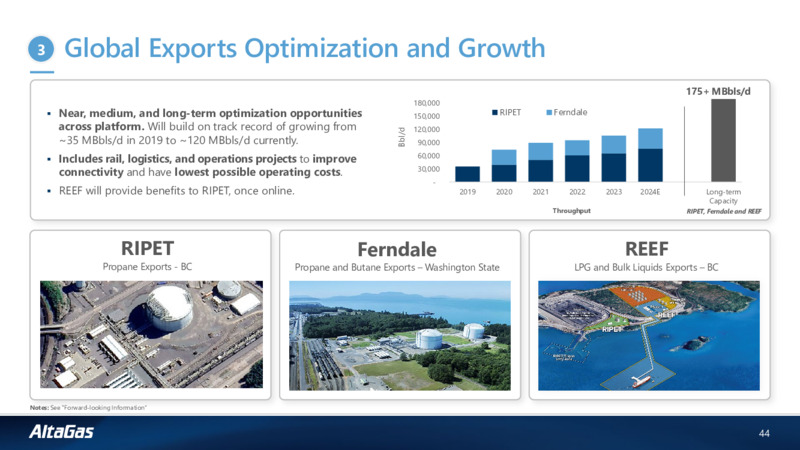The width and height of the screenshot is (800, 450).
Task: Click Propane and Butane Exports – Washington State
Action: click(397, 267)
